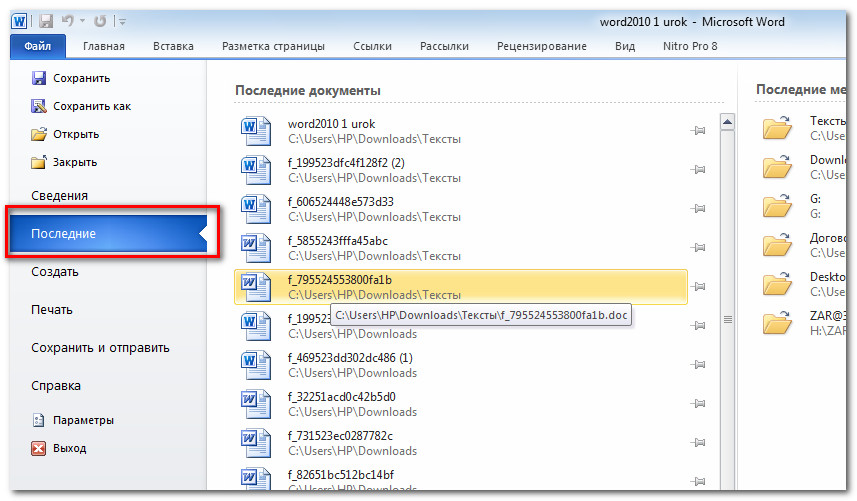The height and width of the screenshot is (501, 857).
Task: Expand the Undo history dropdown arrow
Action: 81,21
